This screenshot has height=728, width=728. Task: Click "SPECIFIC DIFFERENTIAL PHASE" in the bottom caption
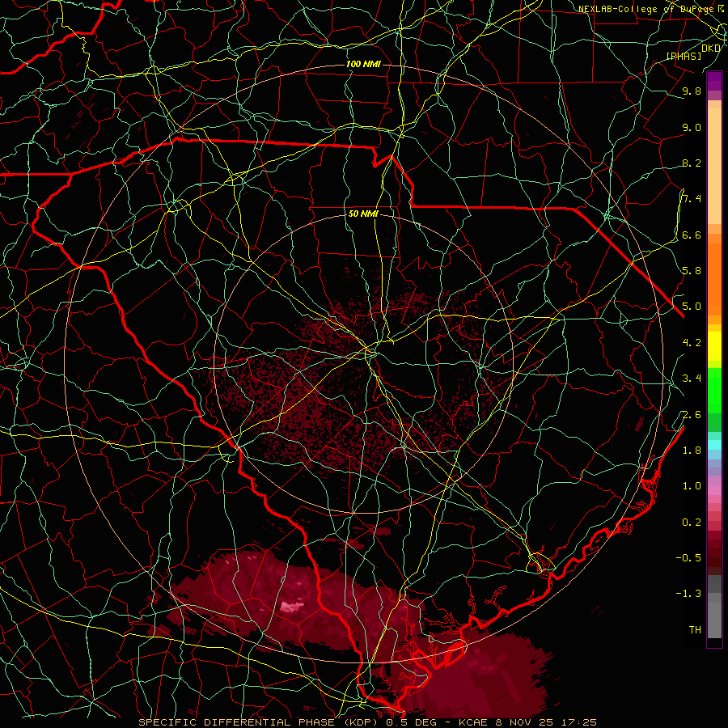click(x=236, y=722)
